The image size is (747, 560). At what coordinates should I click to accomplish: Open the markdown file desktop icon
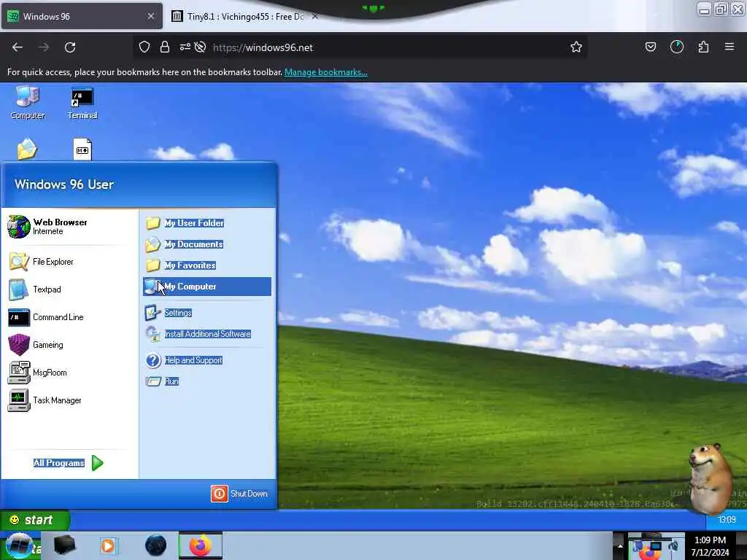pyautogui.click(x=82, y=149)
